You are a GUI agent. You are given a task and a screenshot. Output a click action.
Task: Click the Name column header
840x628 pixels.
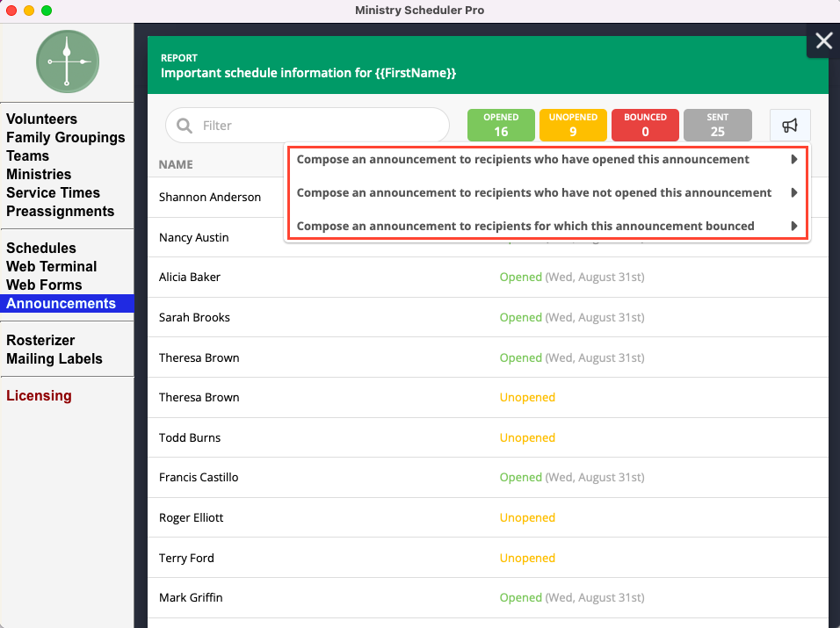point(176,164)
